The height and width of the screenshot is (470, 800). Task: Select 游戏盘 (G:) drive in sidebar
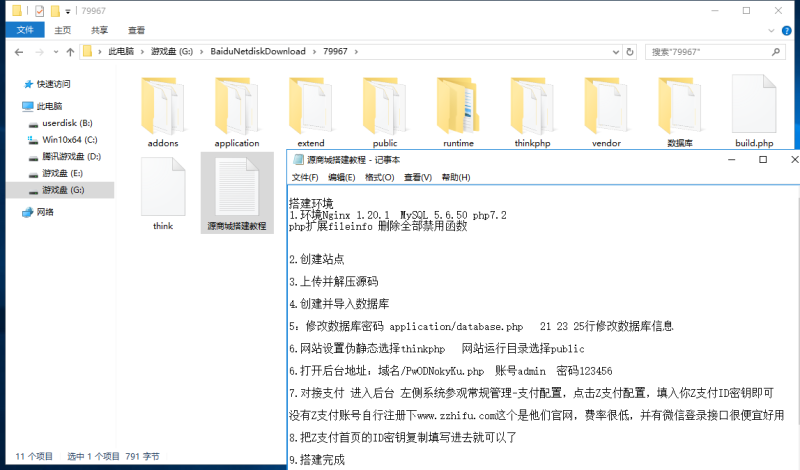pyautogui.click(x=60, y=190)
